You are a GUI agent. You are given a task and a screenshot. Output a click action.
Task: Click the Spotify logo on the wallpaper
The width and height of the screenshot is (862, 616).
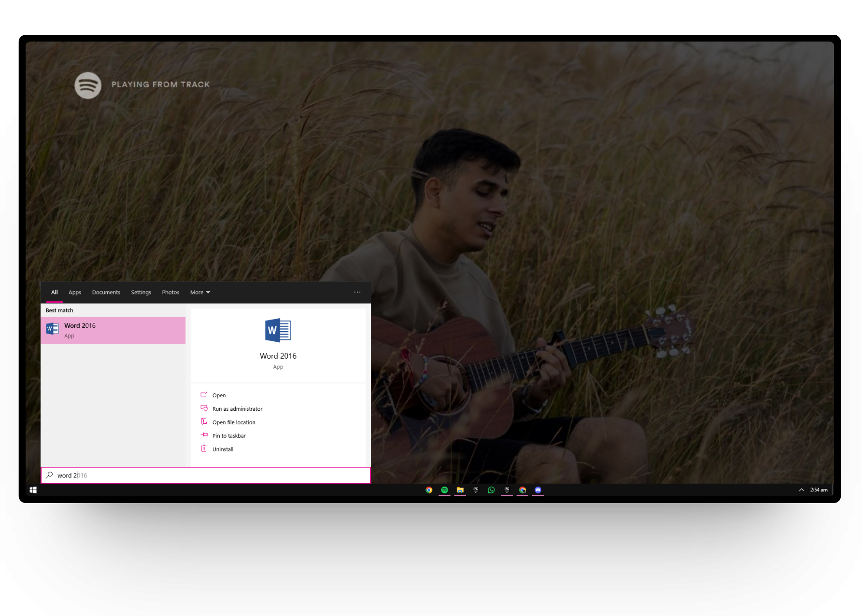[88, 85]
